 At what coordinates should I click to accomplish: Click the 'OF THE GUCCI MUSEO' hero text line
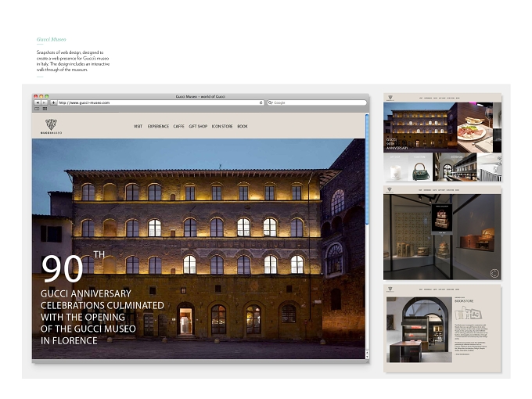[x=88, y=329]
